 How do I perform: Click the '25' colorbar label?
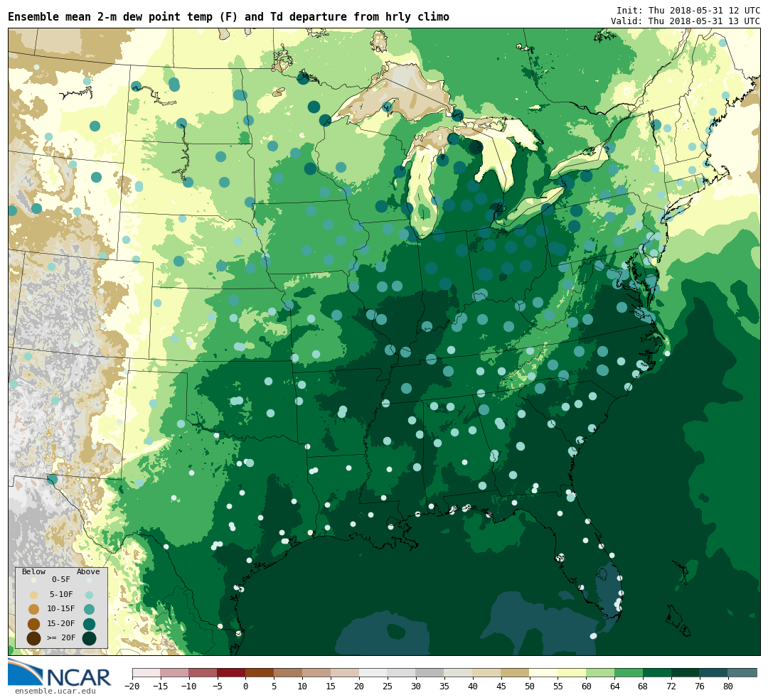click(x=388, y=686)
